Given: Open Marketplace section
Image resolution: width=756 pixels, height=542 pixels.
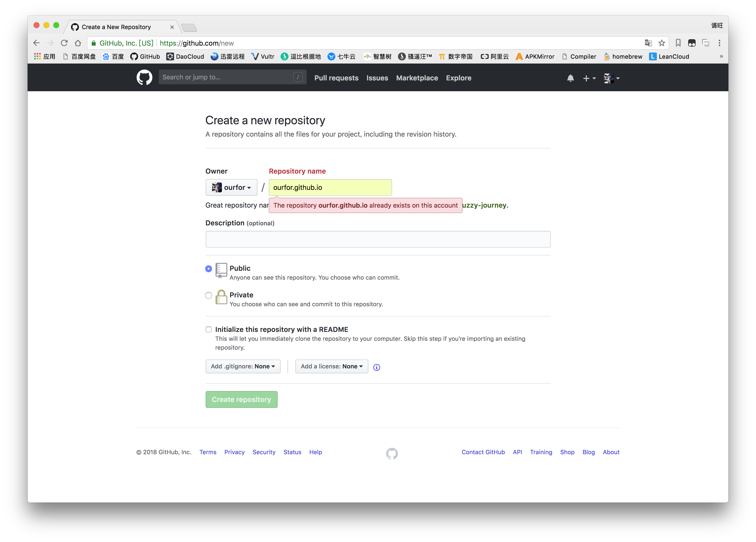Looking at the screenshot, I should 417,78.
